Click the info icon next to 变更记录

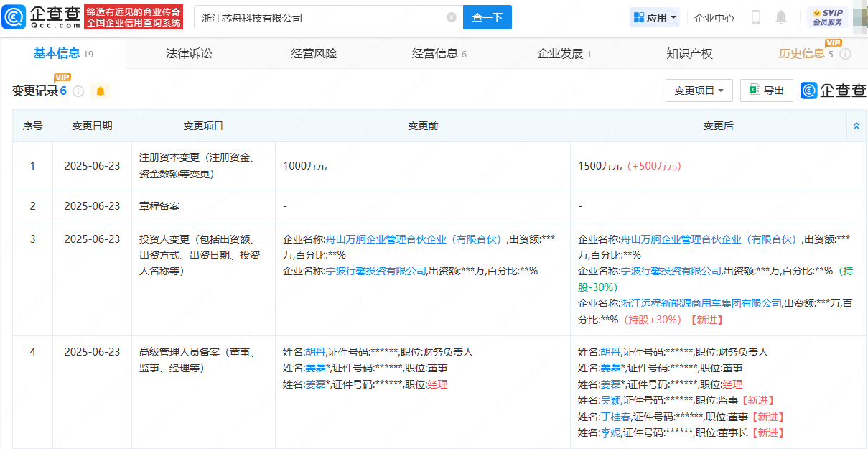78,91
